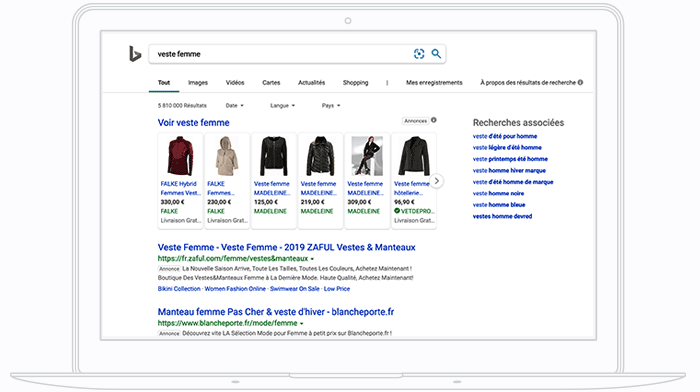The width and height of the screenshot is (700, 392).
Task: Open MADELEINE 125,00 € jacket image
Action: 274,156
